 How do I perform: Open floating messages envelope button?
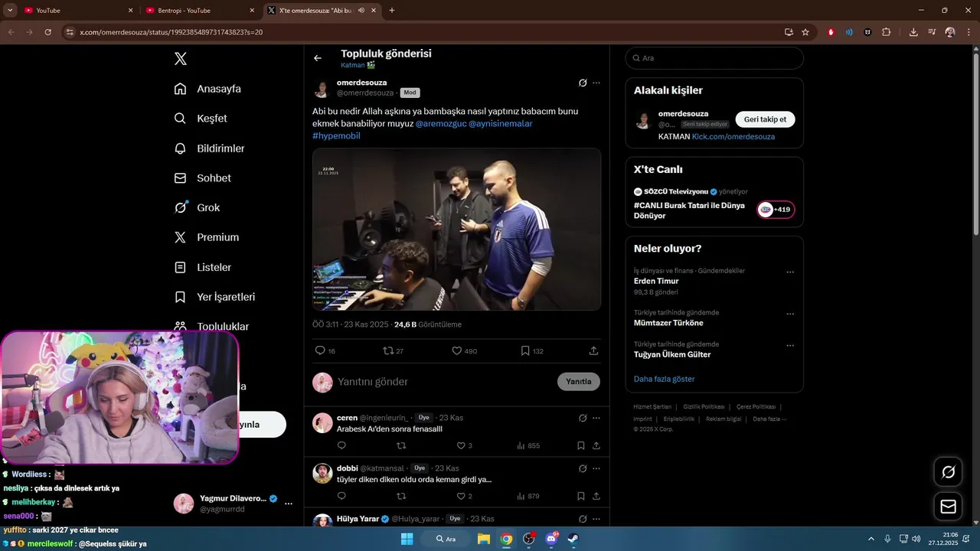coord(948,507)
